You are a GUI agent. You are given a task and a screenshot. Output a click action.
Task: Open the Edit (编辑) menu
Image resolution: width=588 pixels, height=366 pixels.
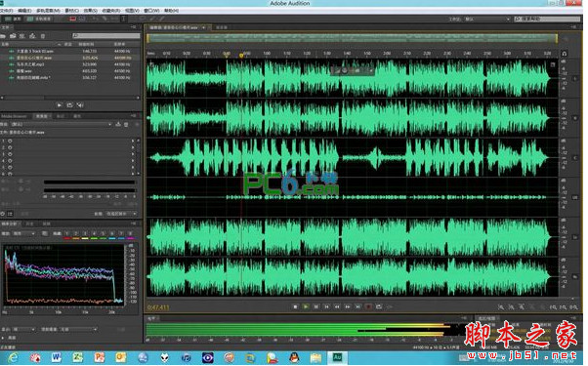coord(24,11)
